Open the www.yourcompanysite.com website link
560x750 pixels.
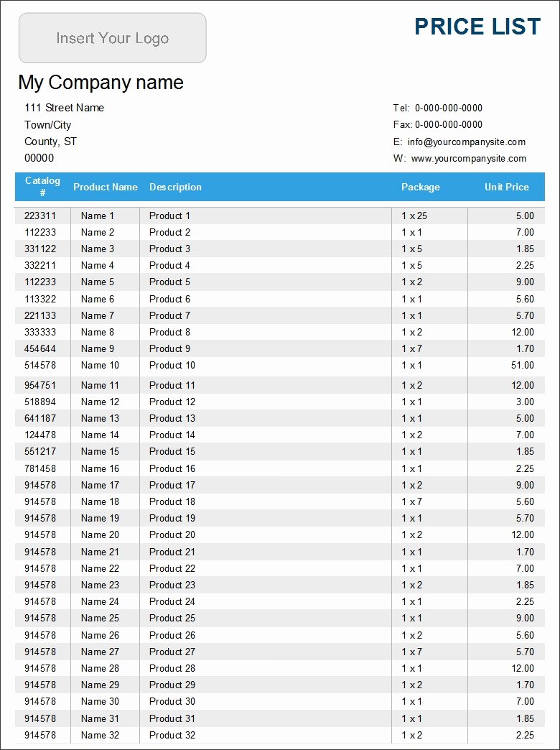(469, 159)
